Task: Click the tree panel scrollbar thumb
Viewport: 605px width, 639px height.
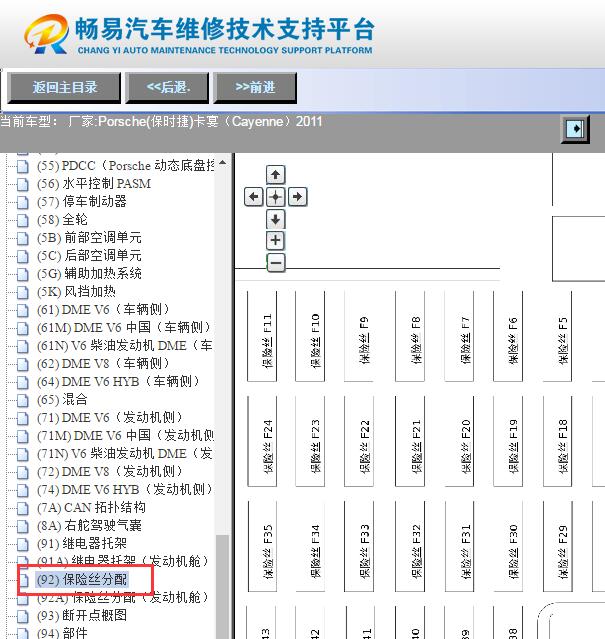Action: coord(222,587)
